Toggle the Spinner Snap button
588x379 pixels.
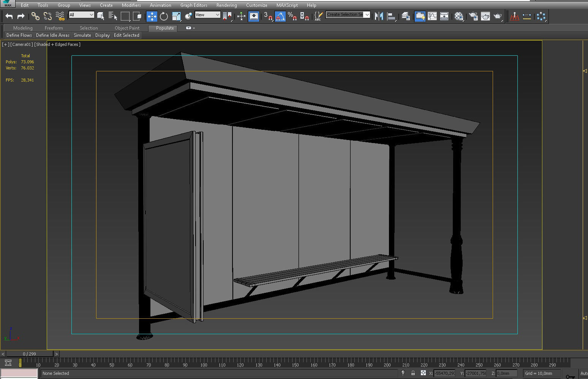point(304,16)
